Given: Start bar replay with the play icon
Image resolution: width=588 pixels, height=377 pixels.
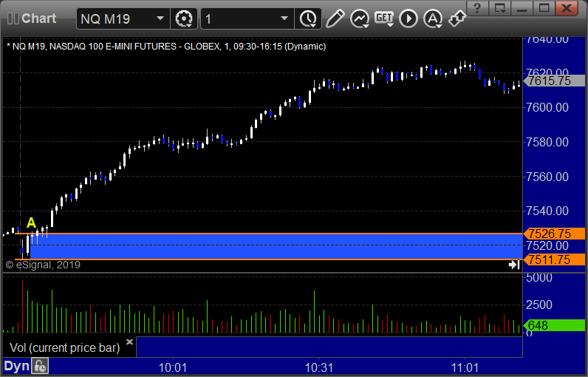Looking at the screenshot, I should [408, 18].
